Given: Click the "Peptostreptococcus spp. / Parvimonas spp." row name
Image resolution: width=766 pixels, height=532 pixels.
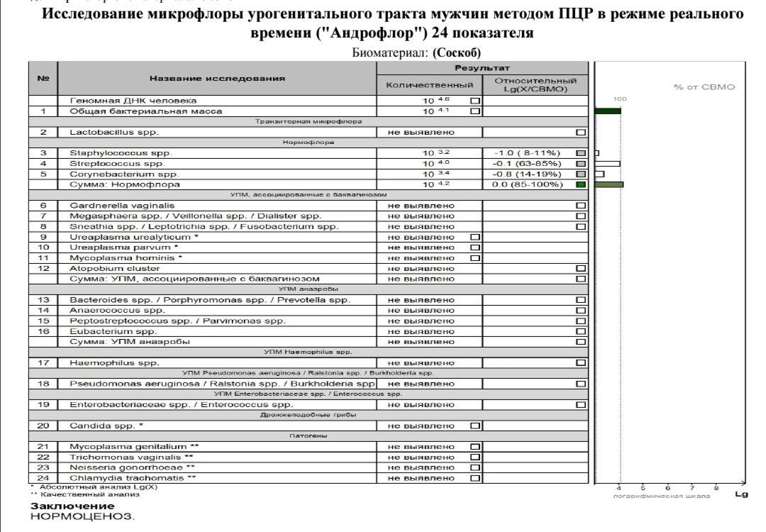Looking at the screenshot, I should pos(177,321).
